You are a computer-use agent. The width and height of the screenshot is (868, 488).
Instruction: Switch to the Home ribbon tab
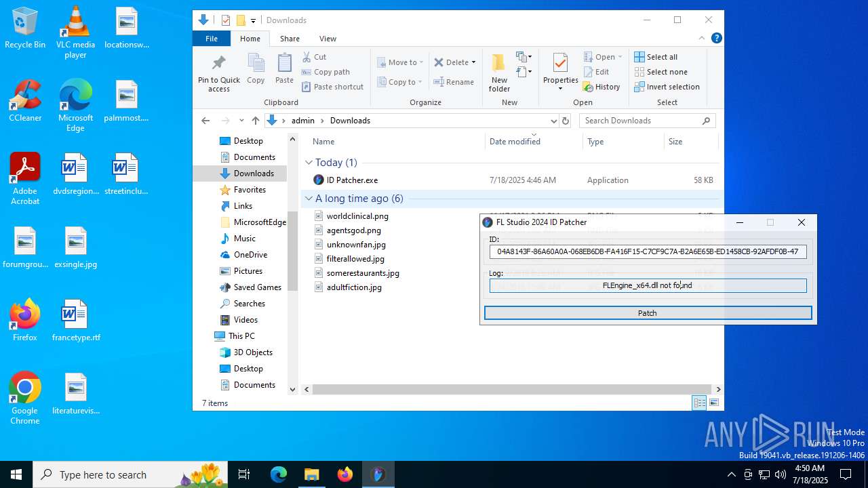250,39
